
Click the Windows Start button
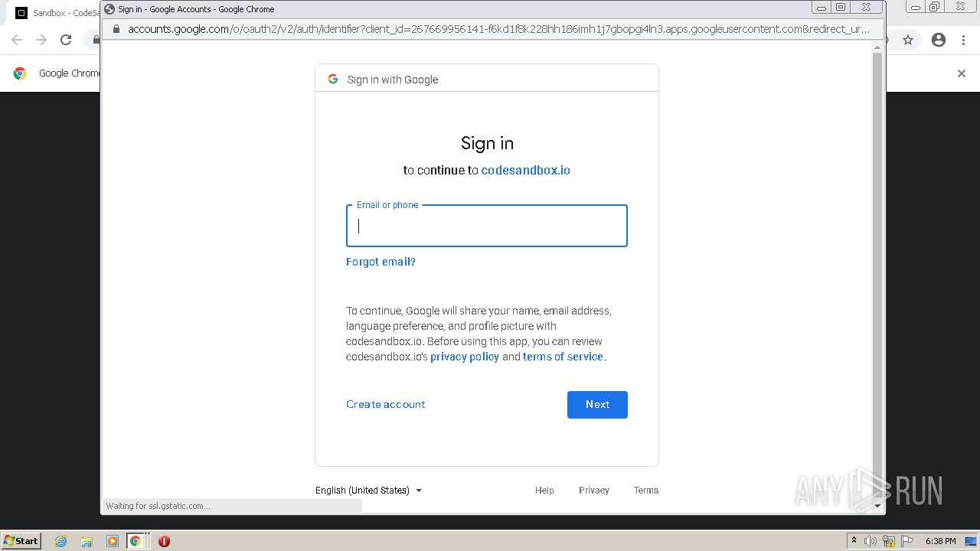pos(21,540)
